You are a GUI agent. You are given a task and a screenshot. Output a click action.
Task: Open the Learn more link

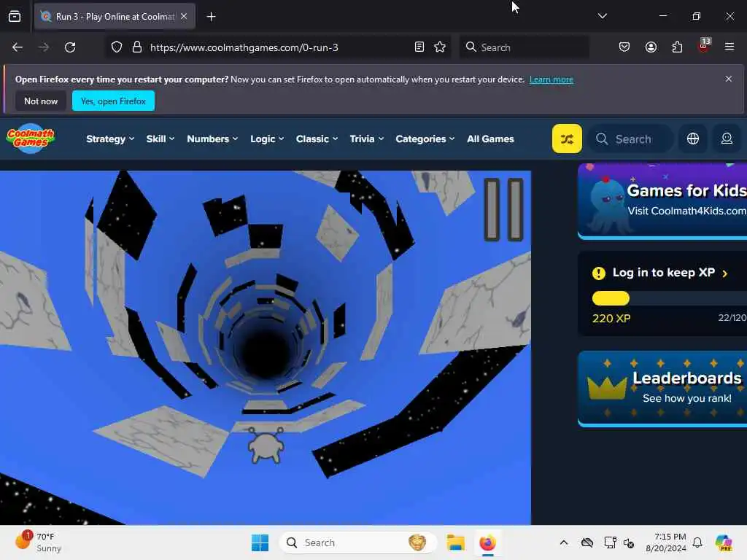pyautogui.click(x=551, y=79)
